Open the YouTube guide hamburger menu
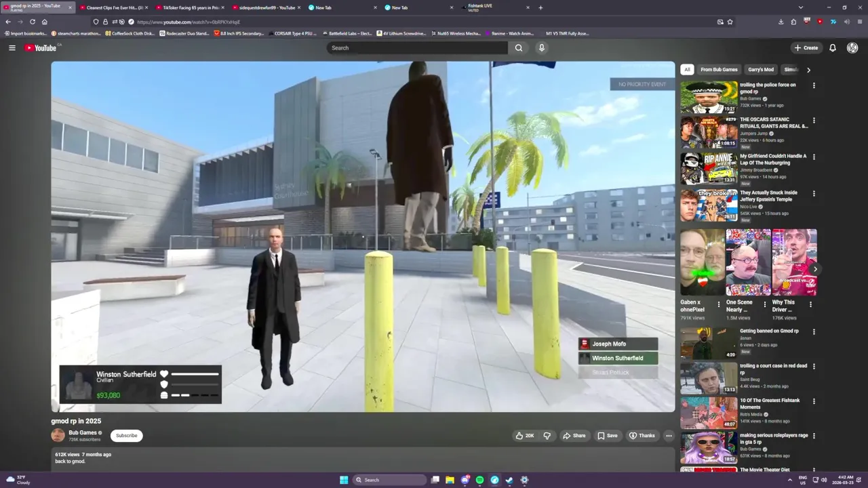 pos(12,47)
